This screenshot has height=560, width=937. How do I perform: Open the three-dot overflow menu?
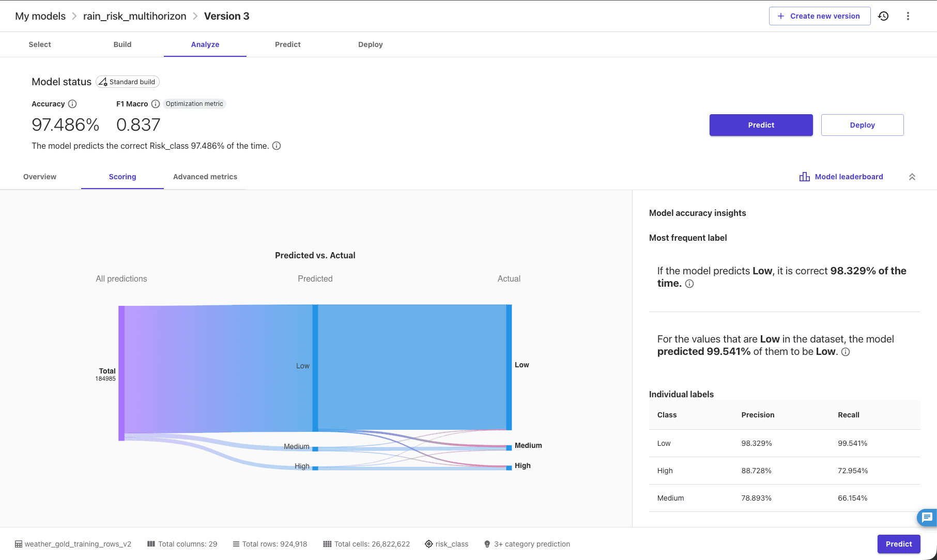click(x=908, y=16)
